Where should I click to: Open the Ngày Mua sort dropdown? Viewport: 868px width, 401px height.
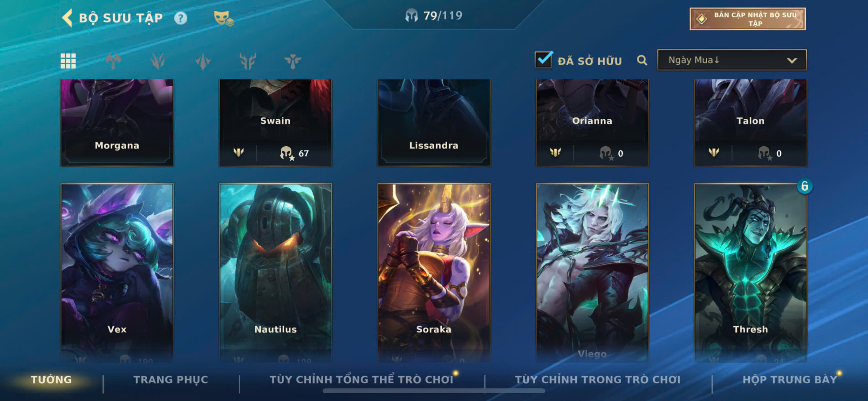click(732, 60)
